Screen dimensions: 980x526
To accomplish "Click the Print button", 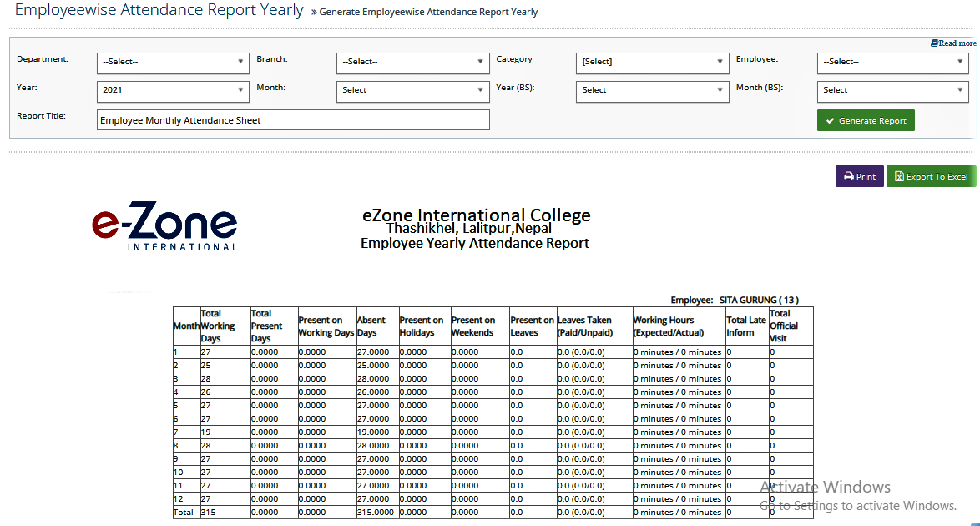I will 859,176.
